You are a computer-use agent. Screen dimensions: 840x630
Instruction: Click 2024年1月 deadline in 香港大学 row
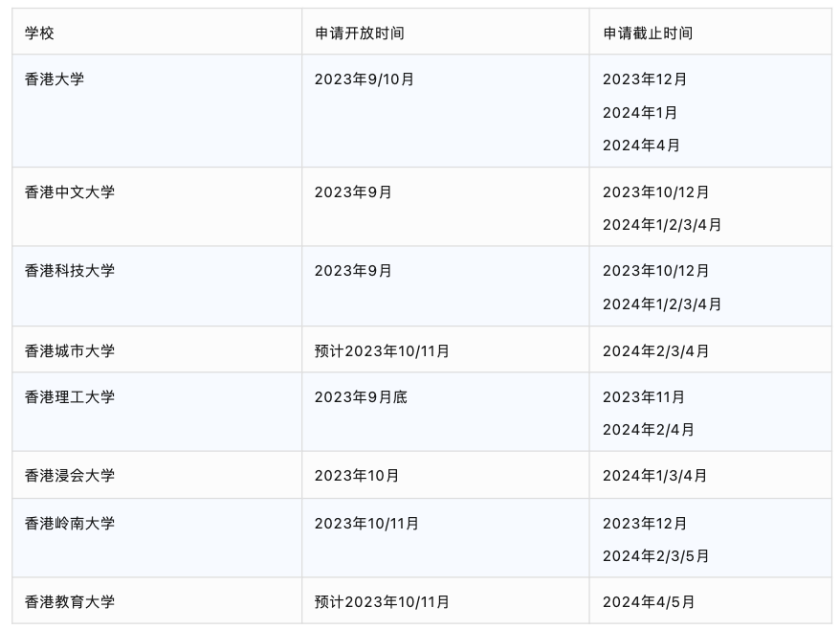coord(640,113)
